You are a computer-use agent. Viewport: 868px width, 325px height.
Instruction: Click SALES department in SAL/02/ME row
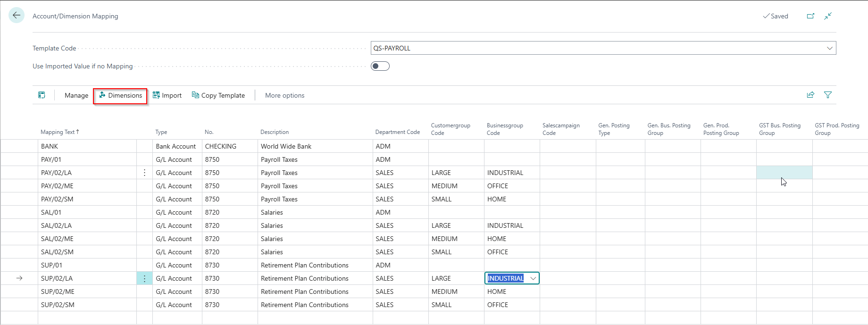point(401,239)
